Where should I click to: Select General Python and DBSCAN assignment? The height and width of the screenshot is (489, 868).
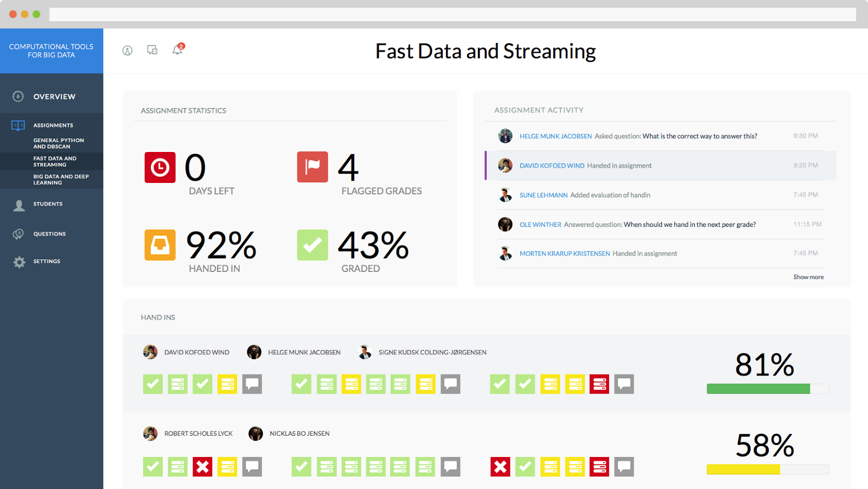59,143
